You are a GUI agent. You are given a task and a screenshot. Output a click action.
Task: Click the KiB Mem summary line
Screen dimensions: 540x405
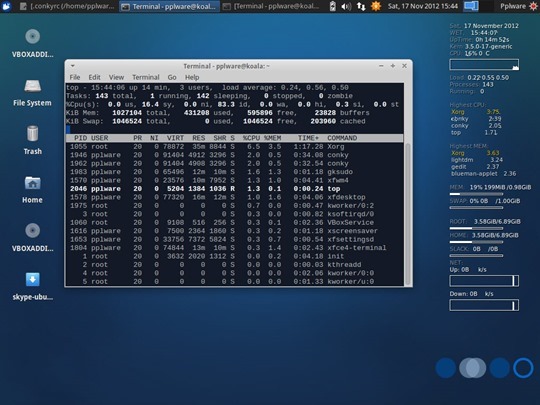coord(218,113)
